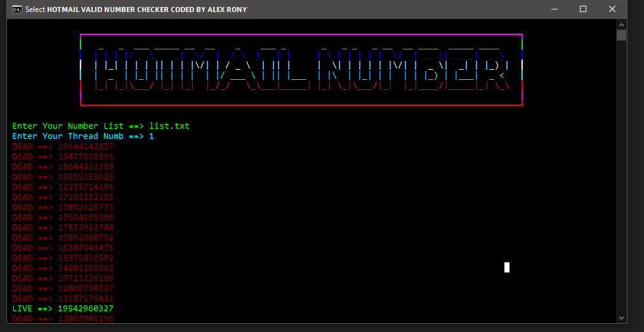The image size is (644, 332).
Task: Click the scrollbar down arrow
Action: coord(621,317)
